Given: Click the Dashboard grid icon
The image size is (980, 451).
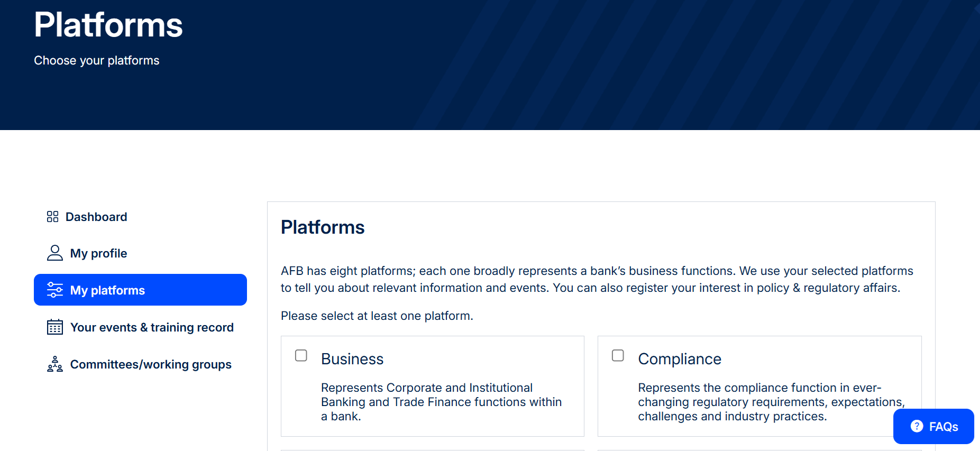Looking at the screenshot, I should tap(52, 217).
